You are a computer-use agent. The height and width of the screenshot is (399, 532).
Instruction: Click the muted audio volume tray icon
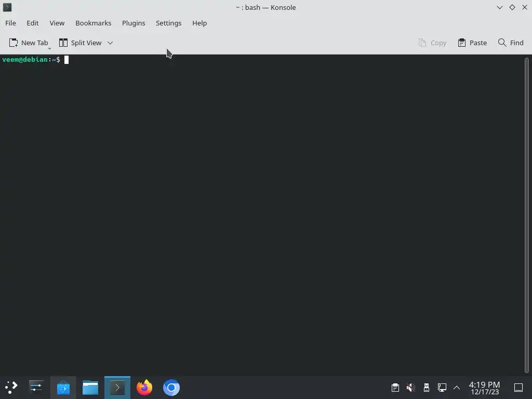pos(411,388)
